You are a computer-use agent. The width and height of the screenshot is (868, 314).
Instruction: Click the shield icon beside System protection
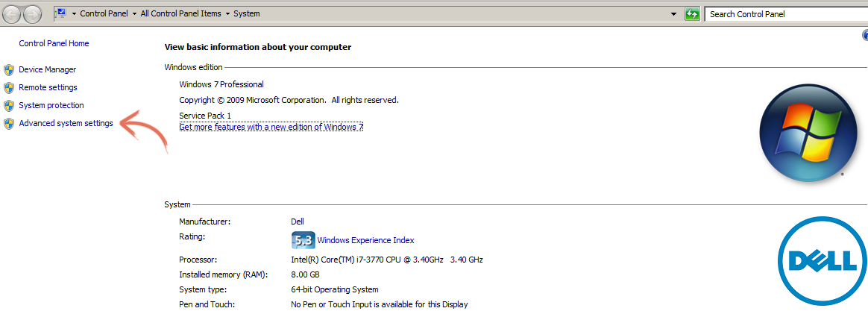pyautogui.click(x=9, y=105)
